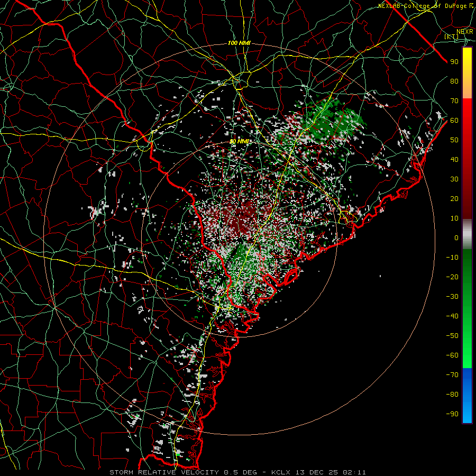Screen dimensions: 476x476
Task: Click the "[KT]" units label
Action: point(452,36)
